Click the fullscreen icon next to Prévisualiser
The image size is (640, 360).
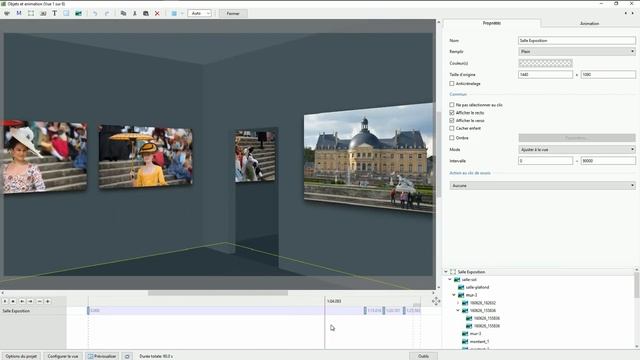pyautogui.click(x=127, y=356)
